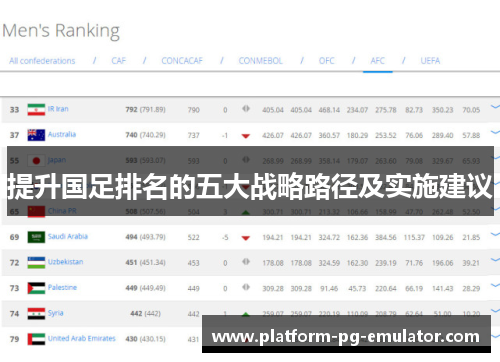Click the Uzbekistan flag icon
Screen dimensions: 500x362
tap(36, 263)
